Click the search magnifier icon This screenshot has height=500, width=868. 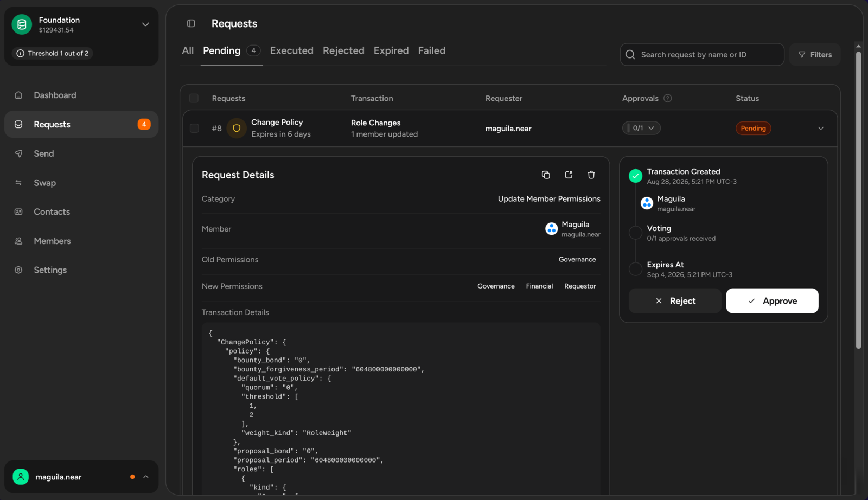pyautogui.click(x=630, y=54)
